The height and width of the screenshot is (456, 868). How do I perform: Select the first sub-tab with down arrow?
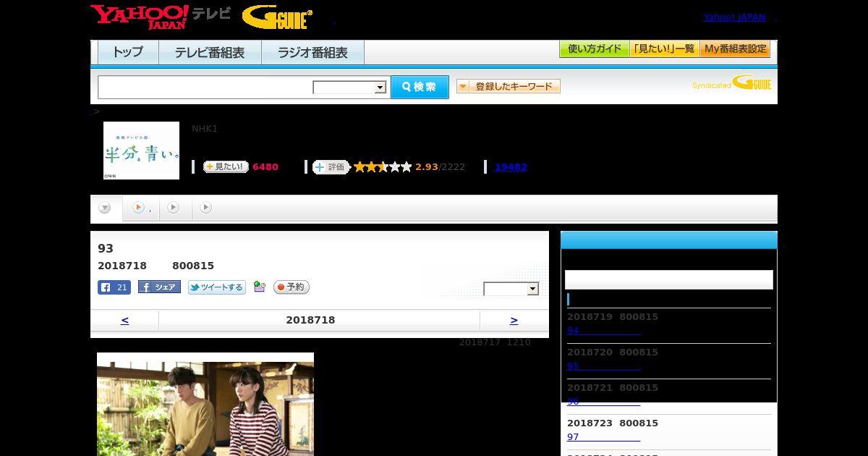click(106, 208)
